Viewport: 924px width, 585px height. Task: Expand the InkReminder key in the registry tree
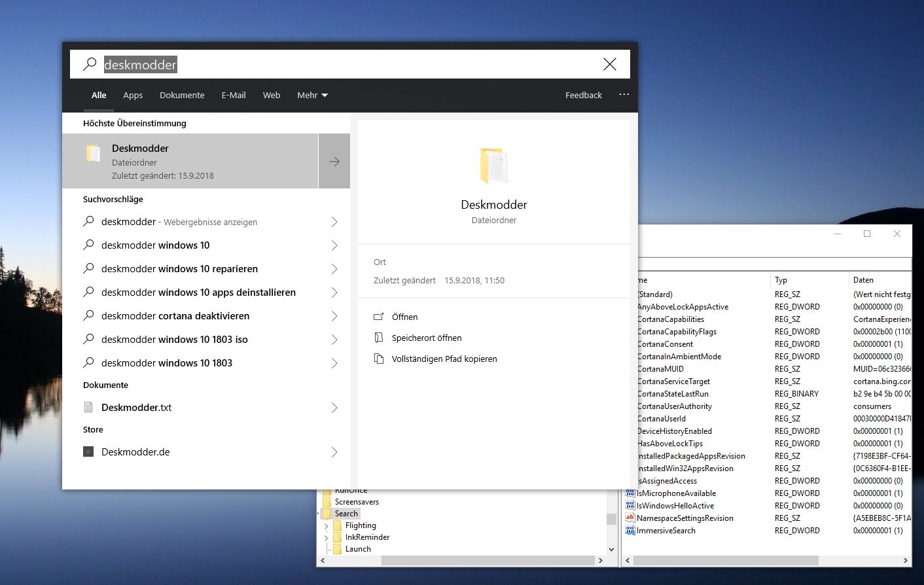[327, 537]
